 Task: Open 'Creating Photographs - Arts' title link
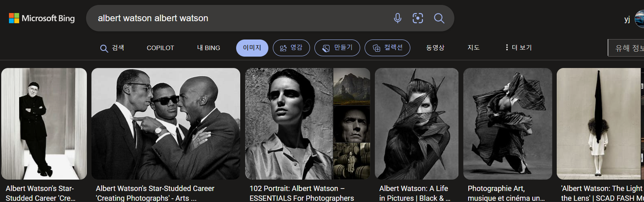click(155, 193)
